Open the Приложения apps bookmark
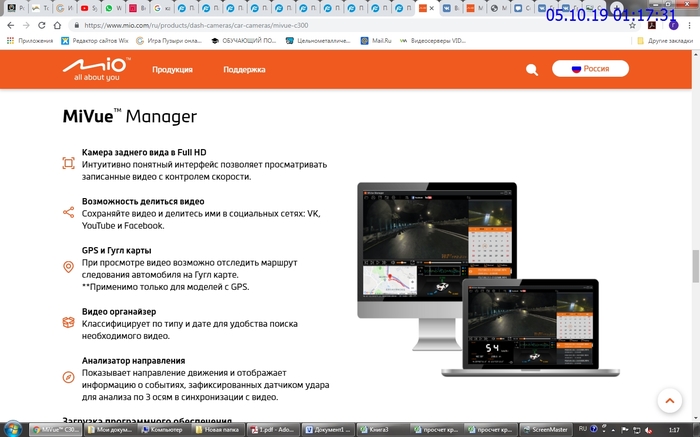The image size is (700, 437). pyautogui.click(x=29, y=41)
